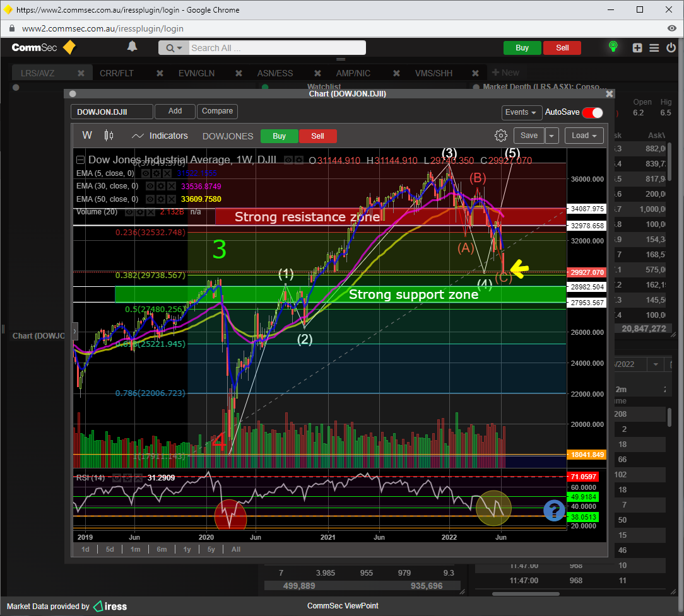
Task: Close the LRS/AVZ workspace tab
Action: point(81,73)
